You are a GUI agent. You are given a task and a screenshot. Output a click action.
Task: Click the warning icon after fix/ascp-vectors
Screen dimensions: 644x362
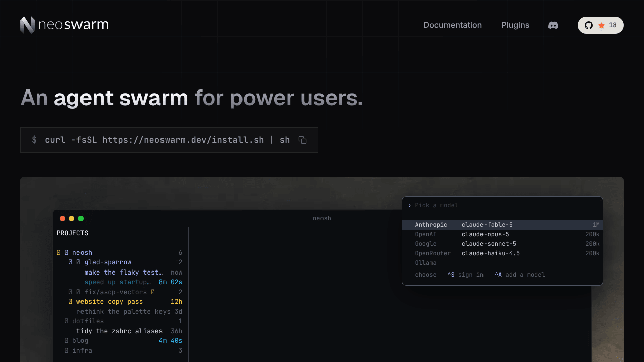point(153,292)
